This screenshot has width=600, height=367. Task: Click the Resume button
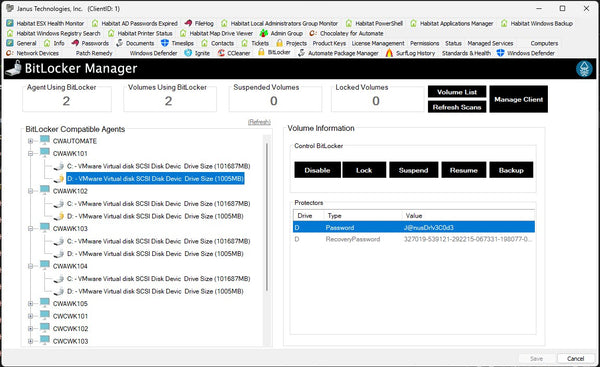[464, 170]
